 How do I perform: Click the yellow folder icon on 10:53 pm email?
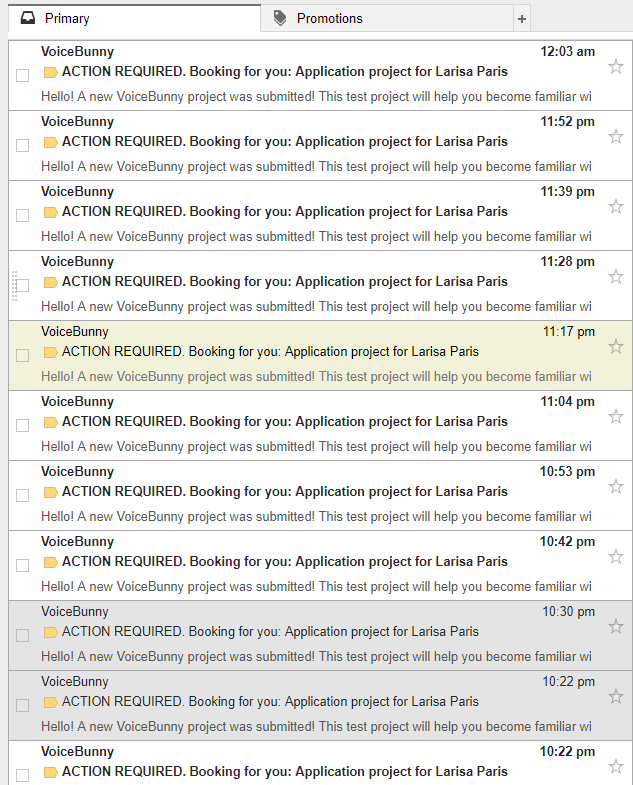click(x=50, y=492)
